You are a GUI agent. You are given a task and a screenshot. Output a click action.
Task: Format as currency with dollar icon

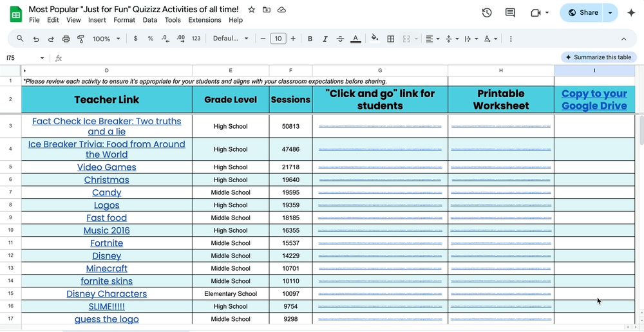pyautogui.click(x=135, y=39)
